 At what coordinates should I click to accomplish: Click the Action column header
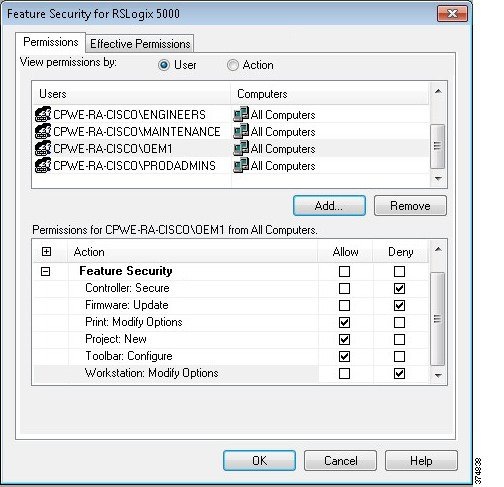click(x=193, y=252)
